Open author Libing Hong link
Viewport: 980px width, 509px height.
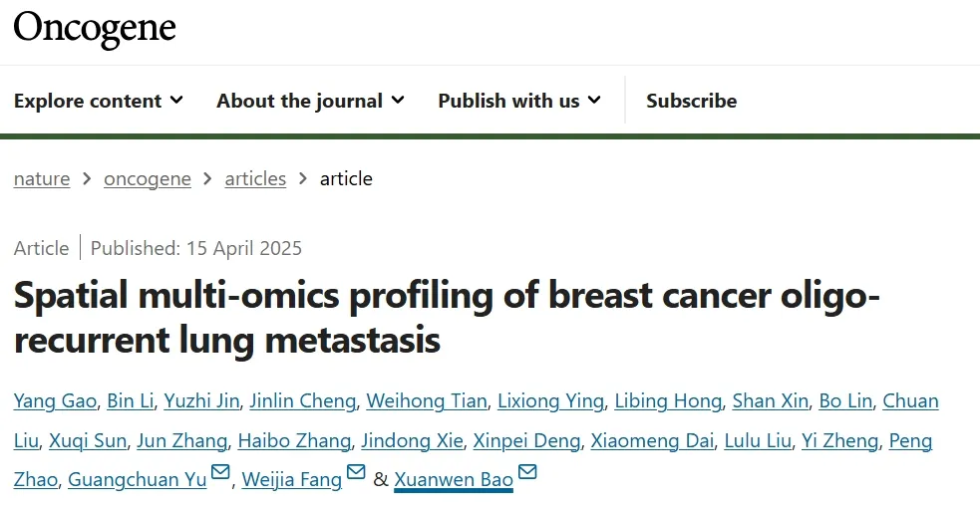click(x=668, y=401)
